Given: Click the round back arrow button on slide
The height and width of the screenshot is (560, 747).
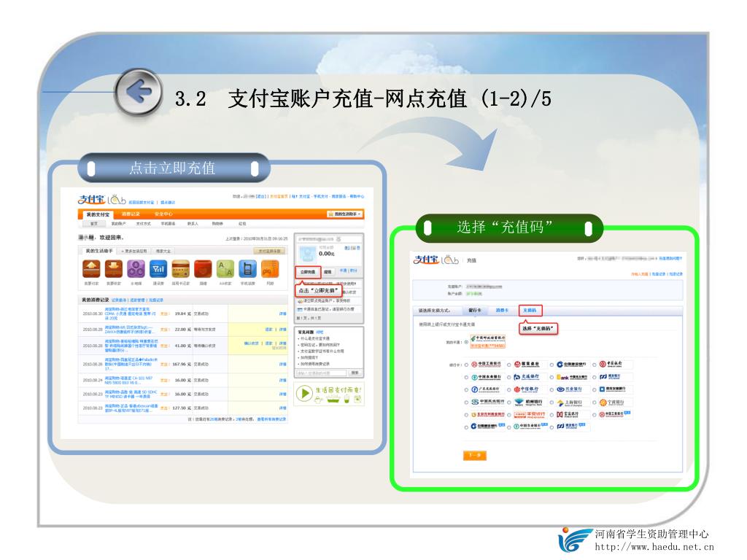Looking at the screenshot, I should [139, 93].
